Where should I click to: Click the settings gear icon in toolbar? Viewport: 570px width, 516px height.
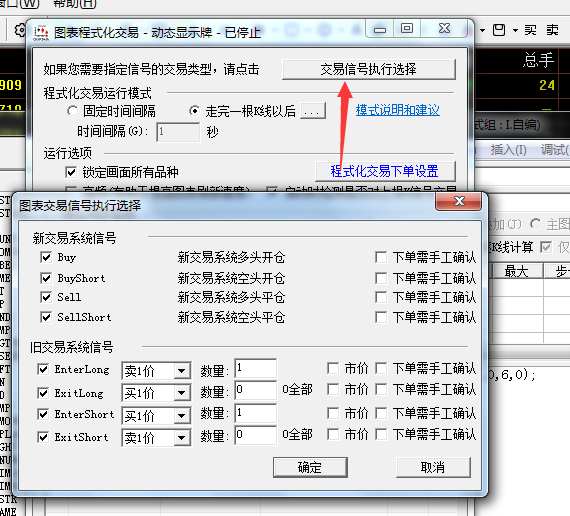tap(20, 30)
